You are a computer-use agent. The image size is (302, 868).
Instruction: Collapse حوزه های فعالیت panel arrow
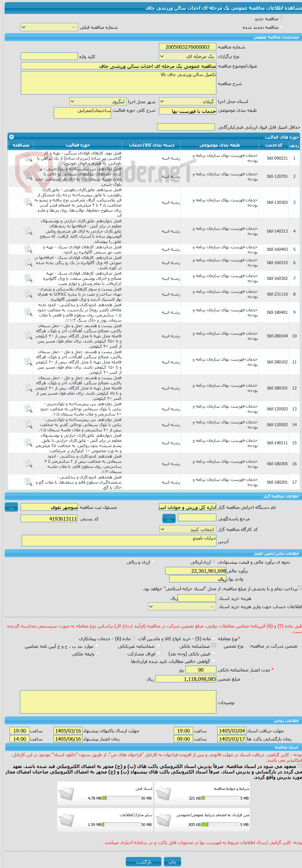pyautogui.click(x=11, y=137)
